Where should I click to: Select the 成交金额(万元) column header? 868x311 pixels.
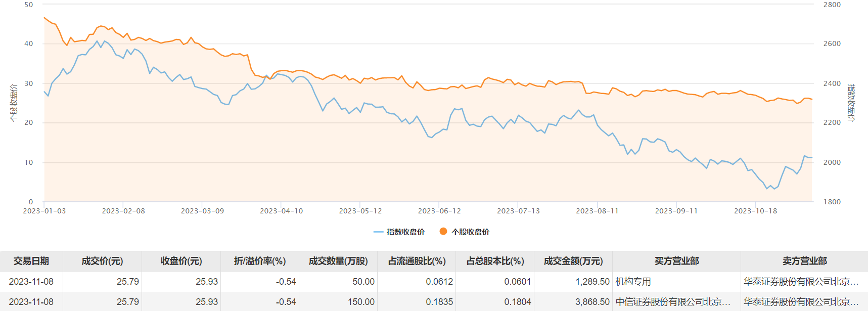[x=573, y=261]
